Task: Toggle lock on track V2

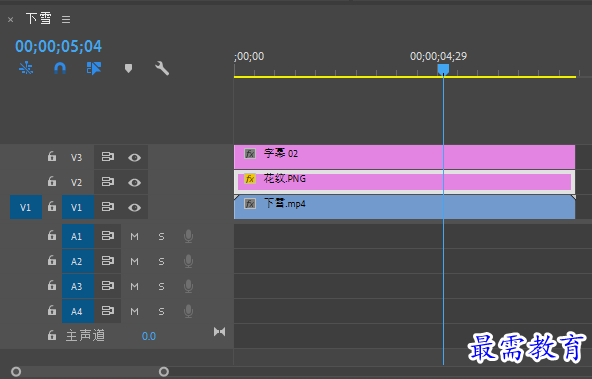Action: pos(52,182)
